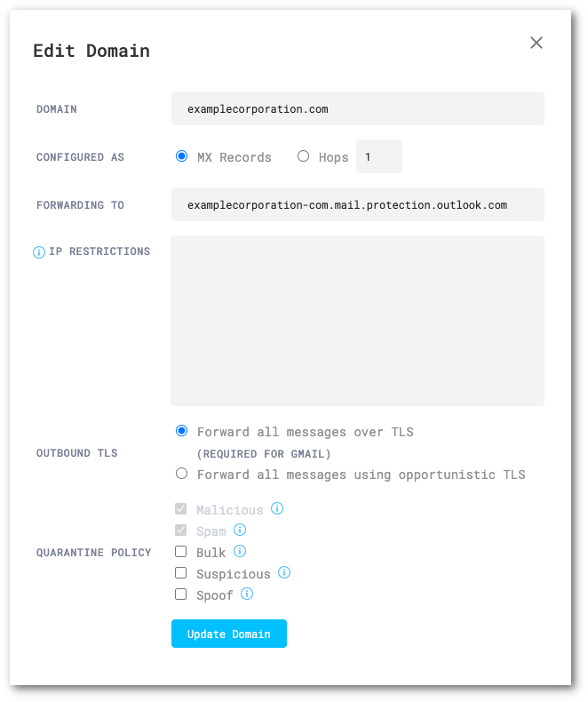Image resolution: width=588 pixels, height=702 pixels.
Task: Check the Spoof quarantine checkbox
Action: [x=181, y=594]
